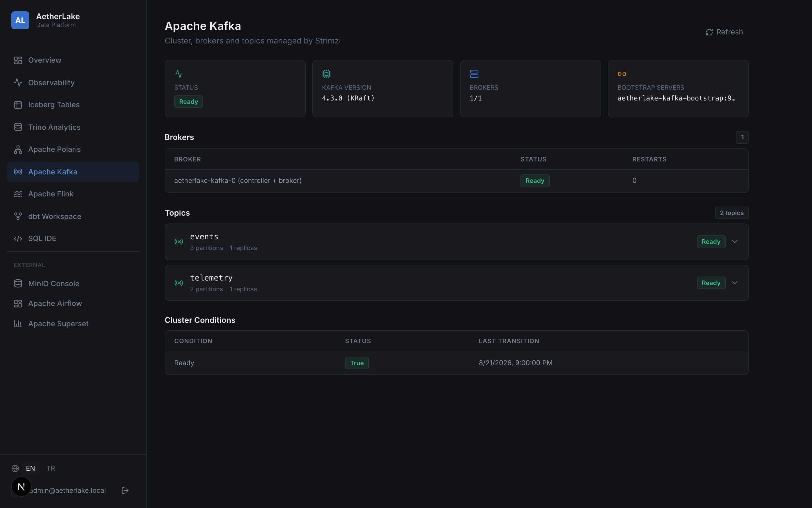
Task: Click the Apache Airflow grid icon
Action: [18, 303]
